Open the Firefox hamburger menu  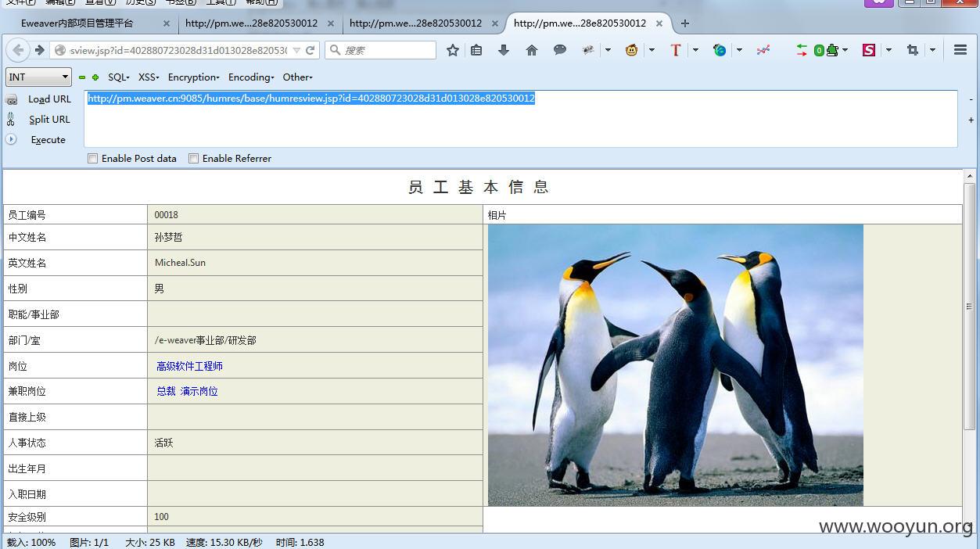point(960,50)
